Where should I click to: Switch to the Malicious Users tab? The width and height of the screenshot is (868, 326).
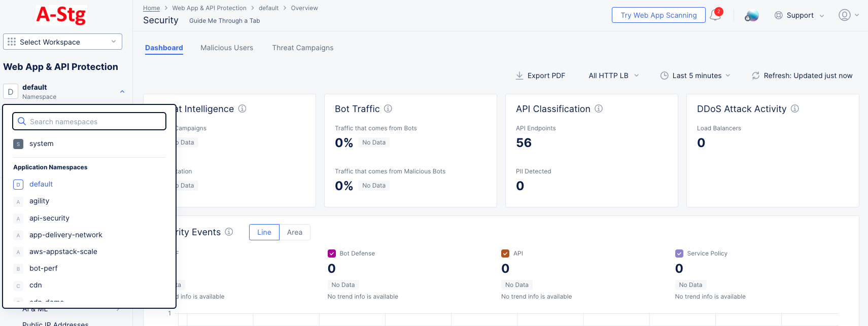pos(227,48)
